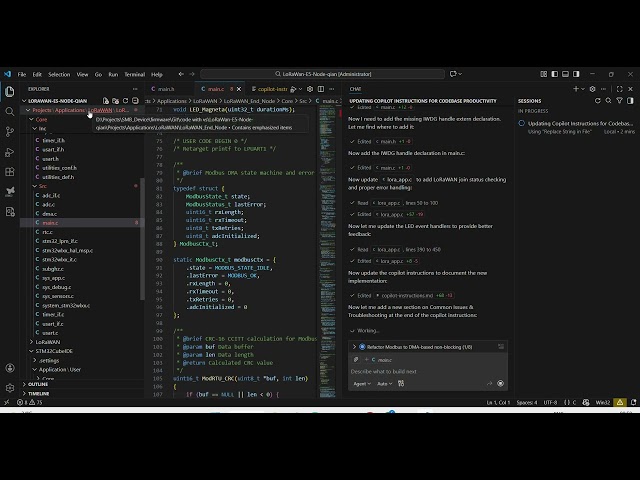Open the Extensions view
640x480 pixels.
(10, 172)
